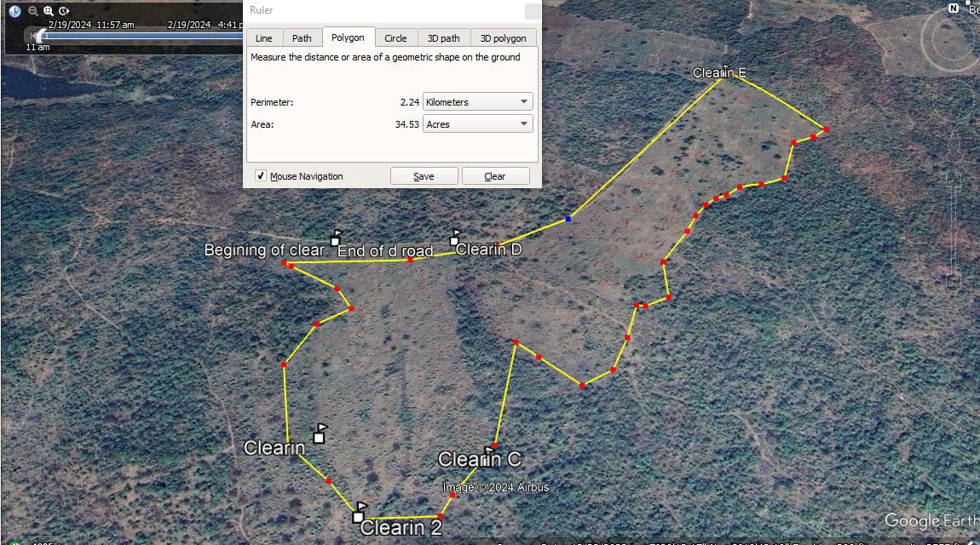980x545 pixels.
Task: Select the Clearin 2 placemark flag
Action: tap(359, 513)
